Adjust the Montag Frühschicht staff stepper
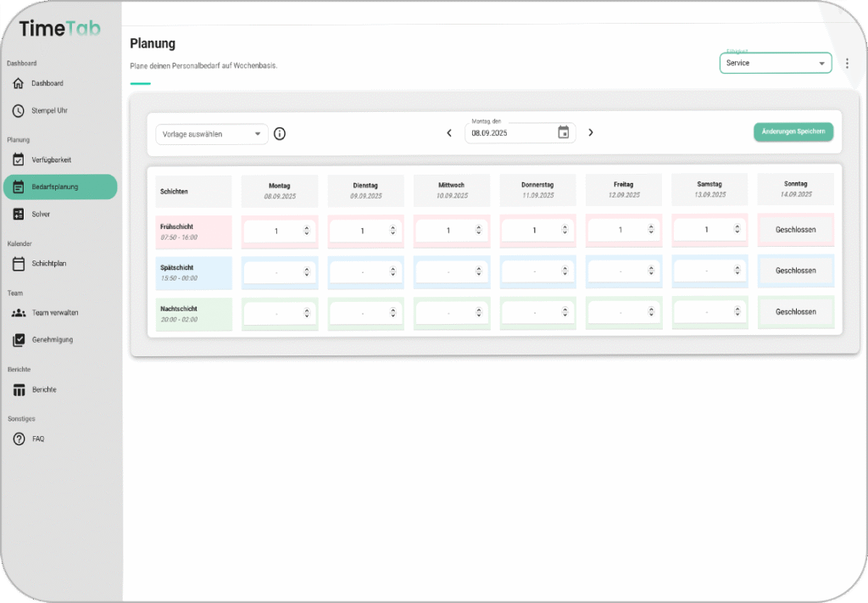This screenshot has width=868, height=603. click(x=307, y=231)
